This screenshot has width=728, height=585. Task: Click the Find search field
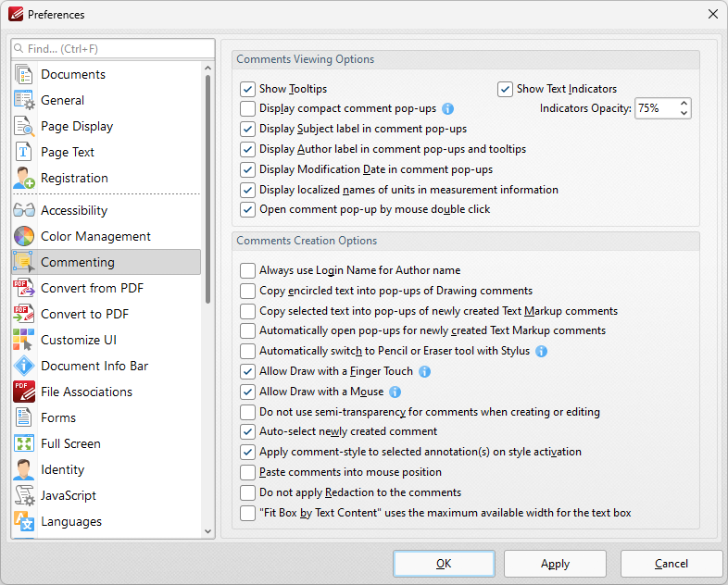[x=113, y=49]
